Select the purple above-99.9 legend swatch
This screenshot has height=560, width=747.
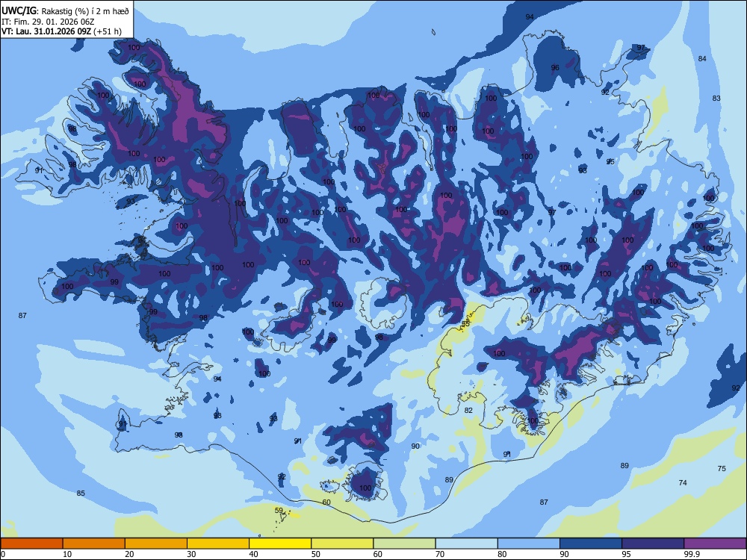[715, 544]
